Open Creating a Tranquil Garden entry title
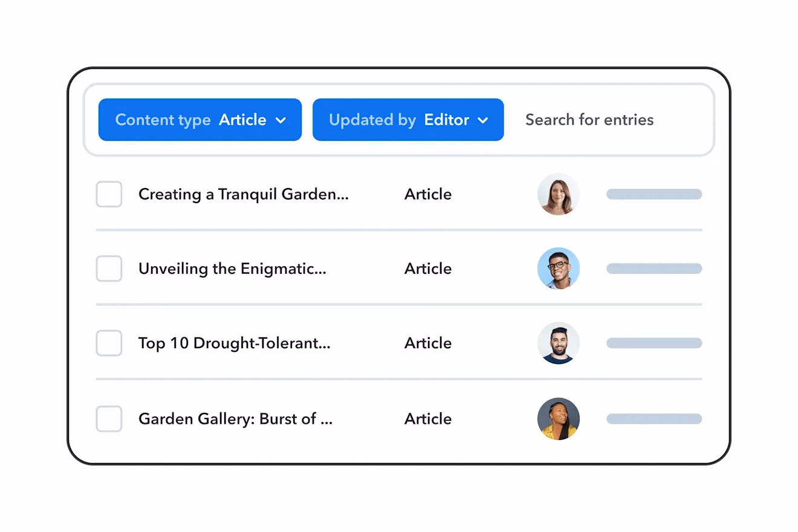The height and width of the screenshot is (532, 798). [x=243, y=194]
